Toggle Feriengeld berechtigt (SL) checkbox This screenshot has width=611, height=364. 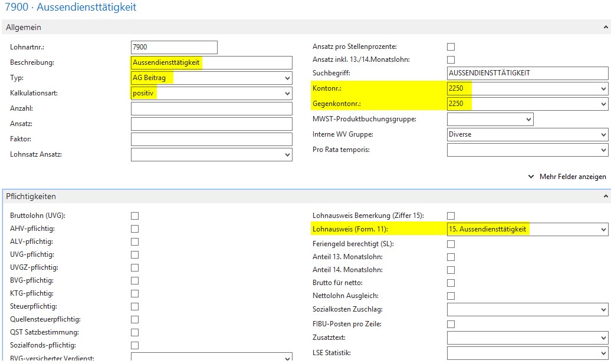451,244
